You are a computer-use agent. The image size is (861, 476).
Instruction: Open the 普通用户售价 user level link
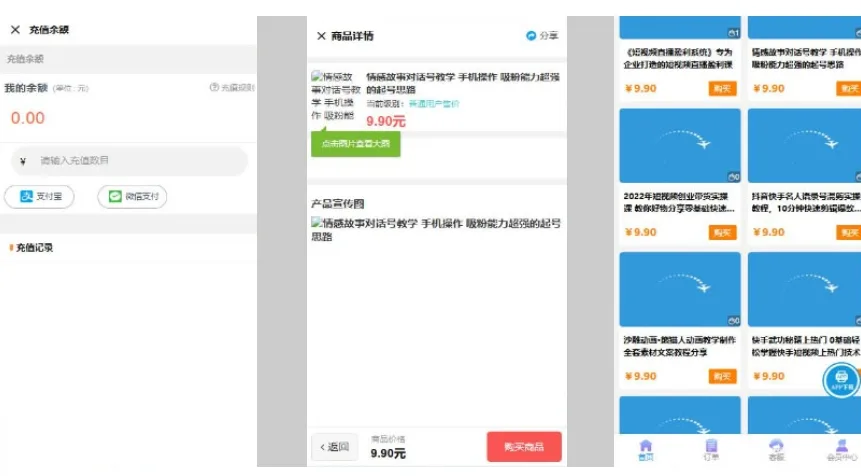click(x=434, y=104)
